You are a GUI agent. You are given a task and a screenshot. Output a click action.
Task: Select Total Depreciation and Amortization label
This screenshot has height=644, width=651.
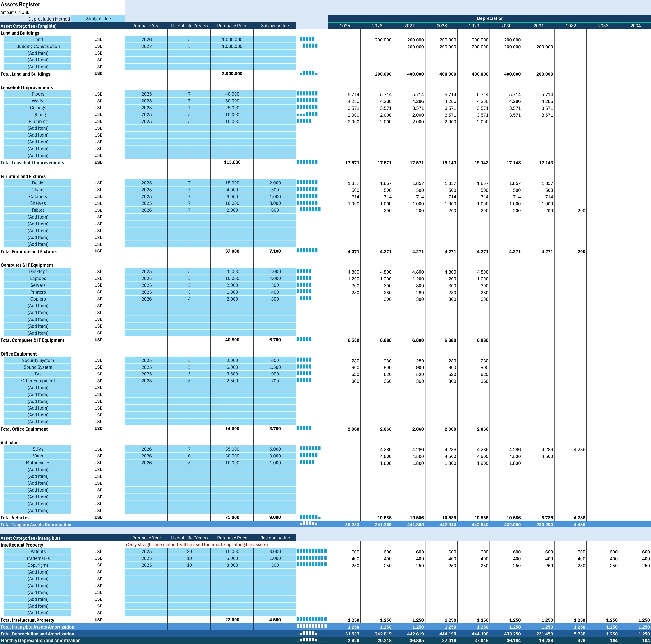[37, 634]
